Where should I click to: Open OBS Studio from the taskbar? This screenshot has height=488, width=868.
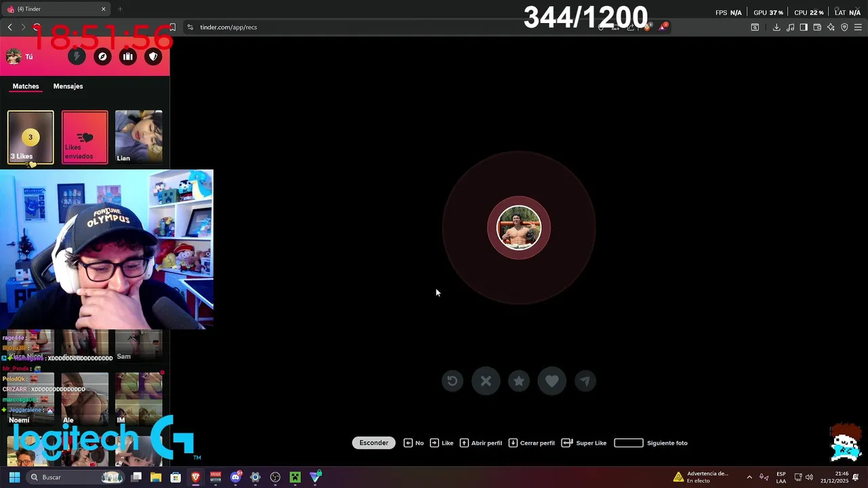[x=275, y=477]
